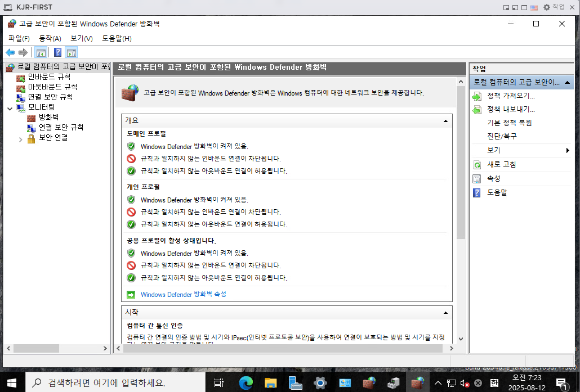
Task: Click the 도메인 프로필 heading
Action: [x=146, y=133]
